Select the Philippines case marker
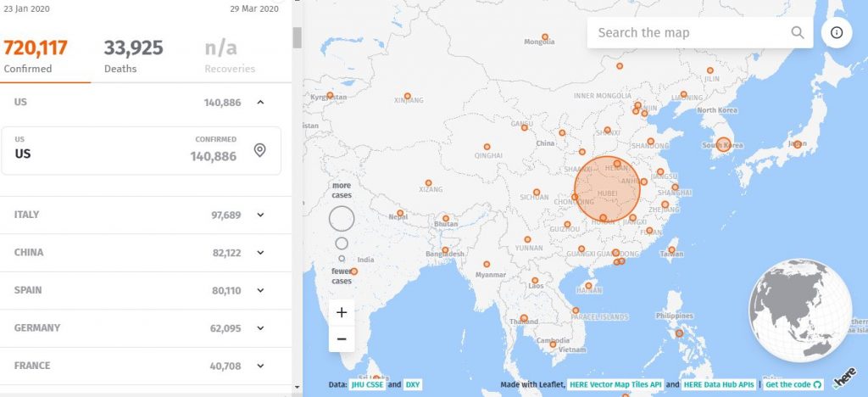This screenshot has width=868, height=397. tap(679, 333)
